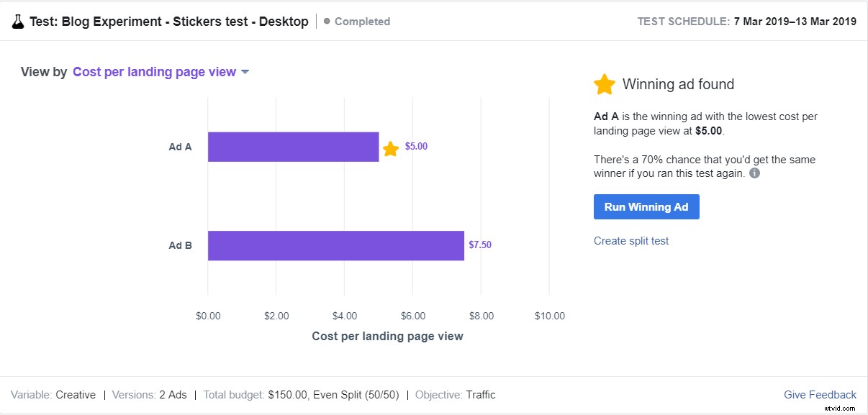
Task: Click the test flask icon in header
Action: (x=18, y=21)
